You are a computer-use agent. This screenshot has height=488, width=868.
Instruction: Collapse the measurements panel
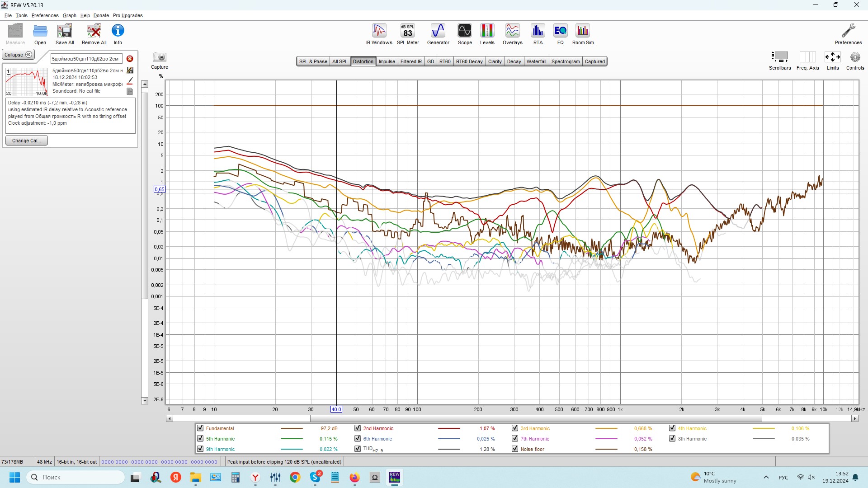click(19, 55)
